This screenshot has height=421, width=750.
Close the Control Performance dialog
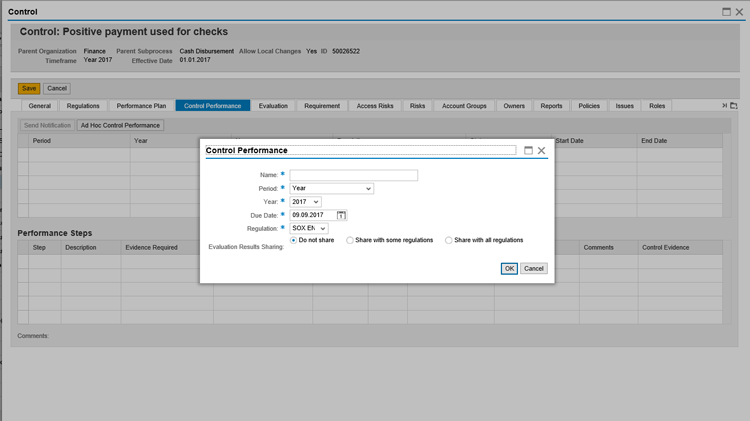(542, 150)
